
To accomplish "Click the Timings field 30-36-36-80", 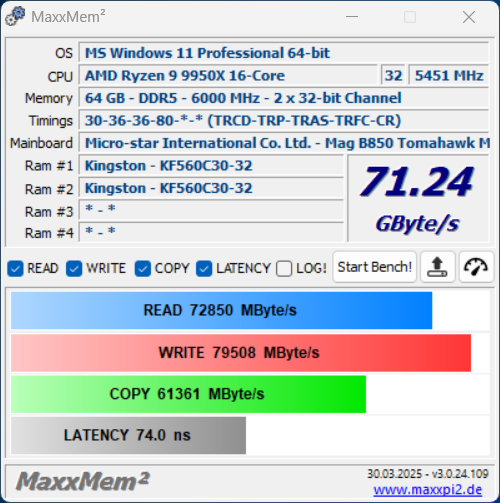I will click(284, 121).
